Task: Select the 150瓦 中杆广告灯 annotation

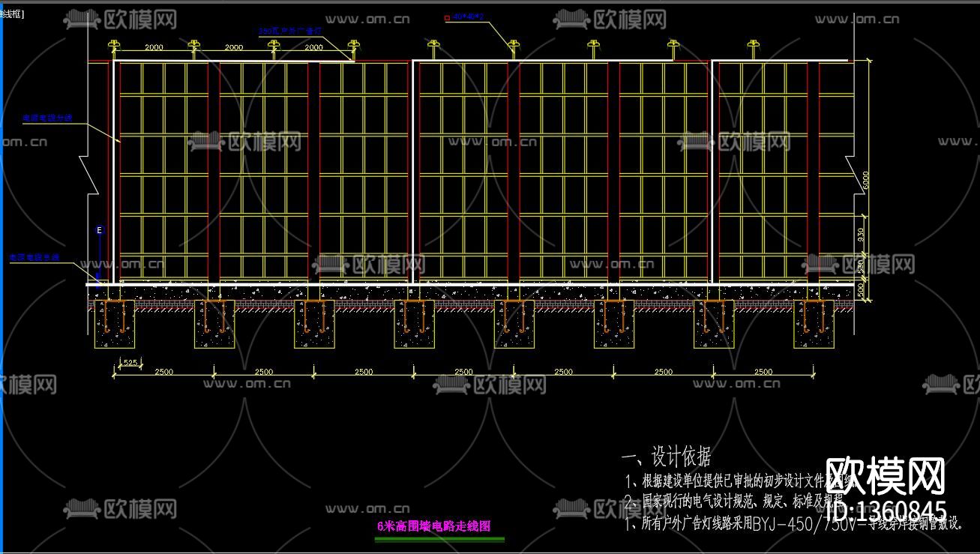Action: (289, 28)
